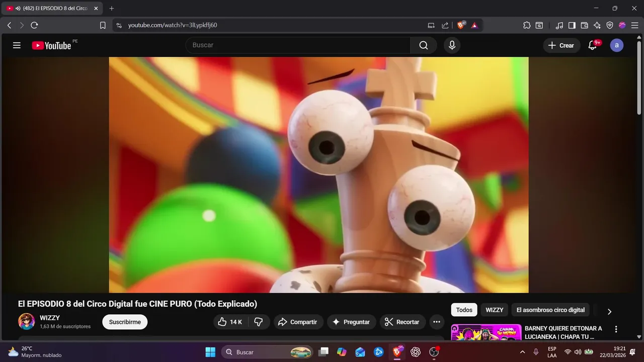Open the Brave VPN shield icon
The image size is (644, 362).
coord(610,25)
